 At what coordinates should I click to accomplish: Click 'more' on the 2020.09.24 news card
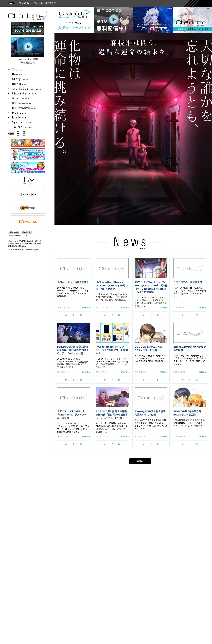(86, 307)
